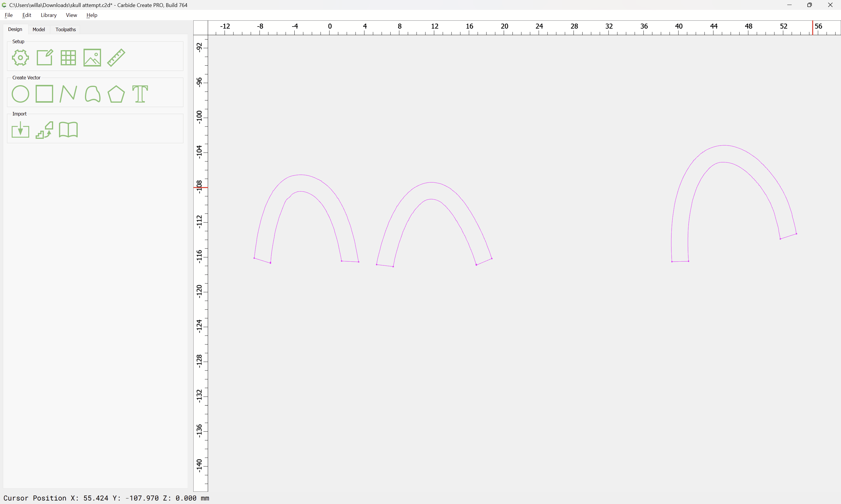This screenshot has width=841, height=504.
Task: Click the Import file icon
Action: pyautogui.click(x=20, y=130)
